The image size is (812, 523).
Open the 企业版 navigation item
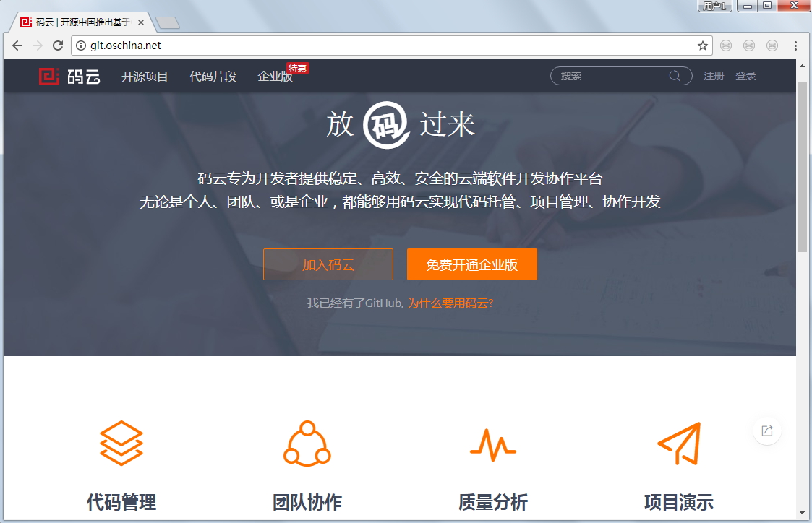[275, 77]
